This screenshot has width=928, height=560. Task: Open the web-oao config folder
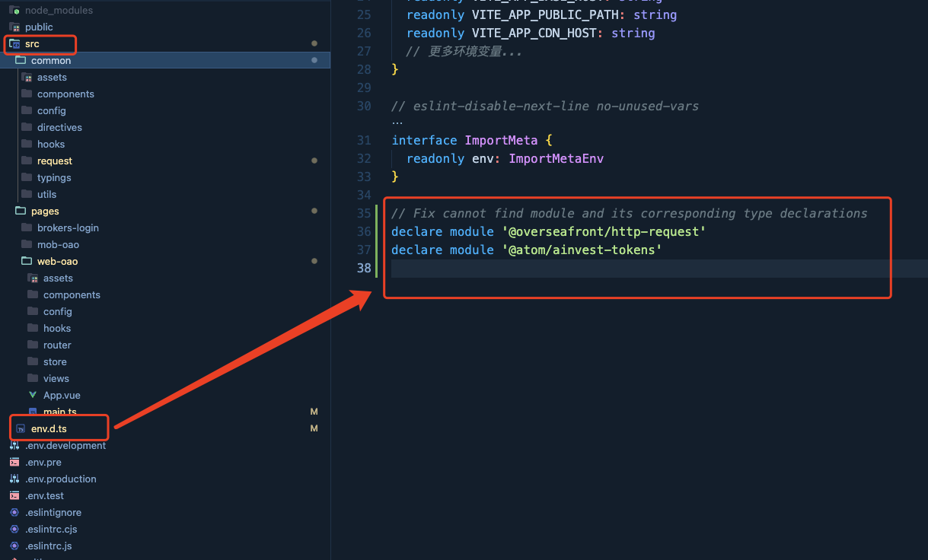pyautogui.click(x=58, y=311)
